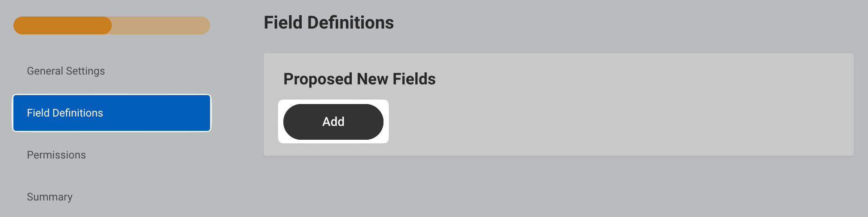Jump to the Summary step

point(50,197)
